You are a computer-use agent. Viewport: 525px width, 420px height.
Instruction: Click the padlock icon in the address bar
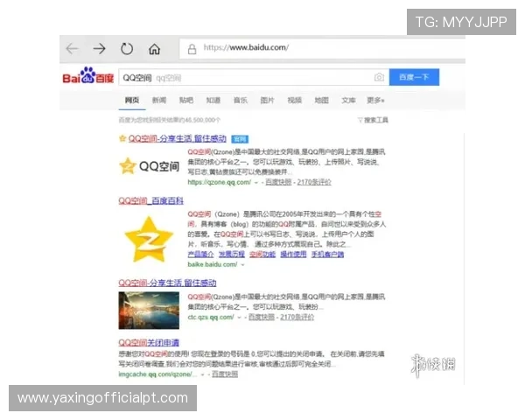coord(192,49)
